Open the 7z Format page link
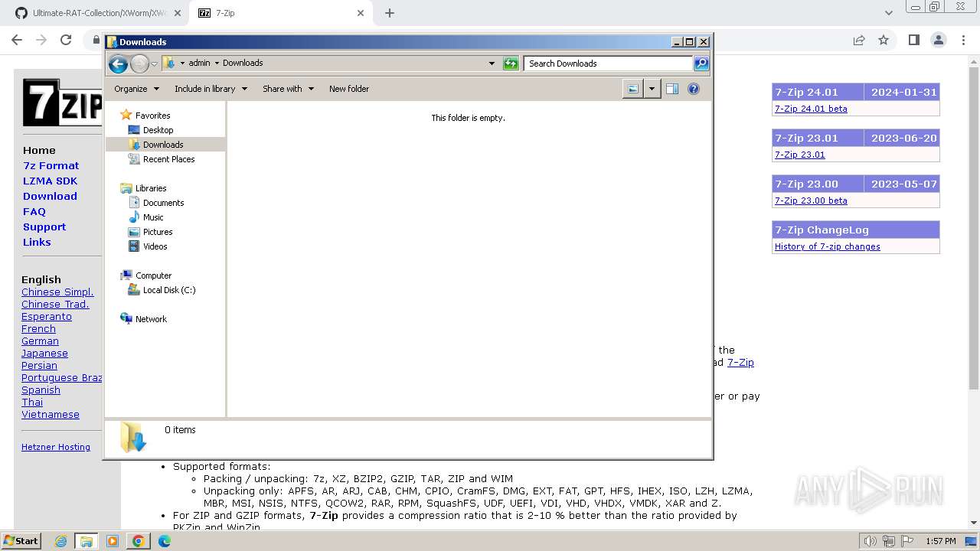Image resolution: width=980 pixels, height=551 pixels. point(51,165)
